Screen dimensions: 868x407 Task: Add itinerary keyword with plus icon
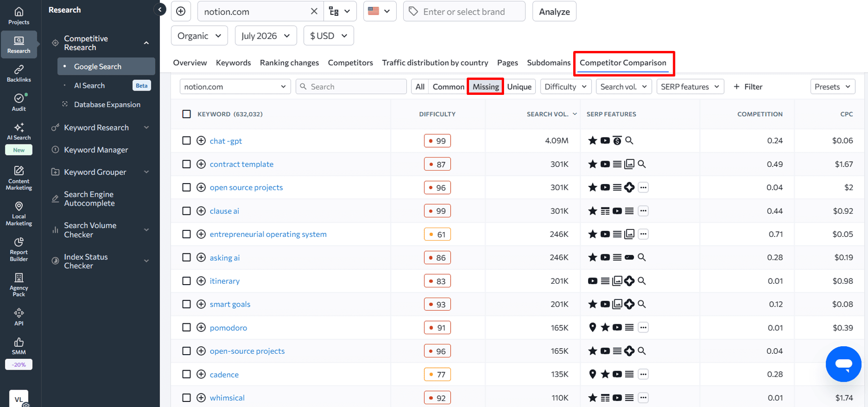[x=201, y=281]
